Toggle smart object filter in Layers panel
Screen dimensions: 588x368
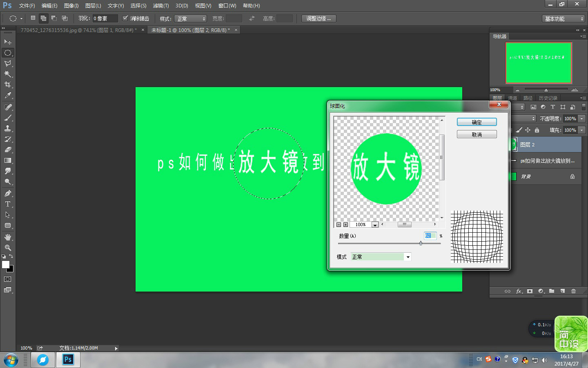(572, 107)
